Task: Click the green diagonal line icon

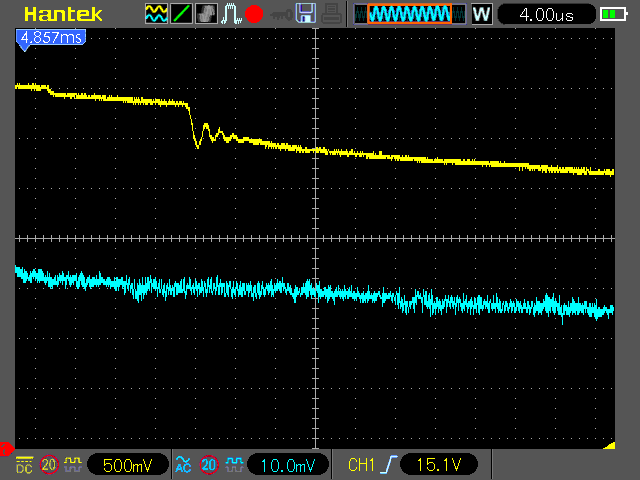Action: click(x=181, y=13)
